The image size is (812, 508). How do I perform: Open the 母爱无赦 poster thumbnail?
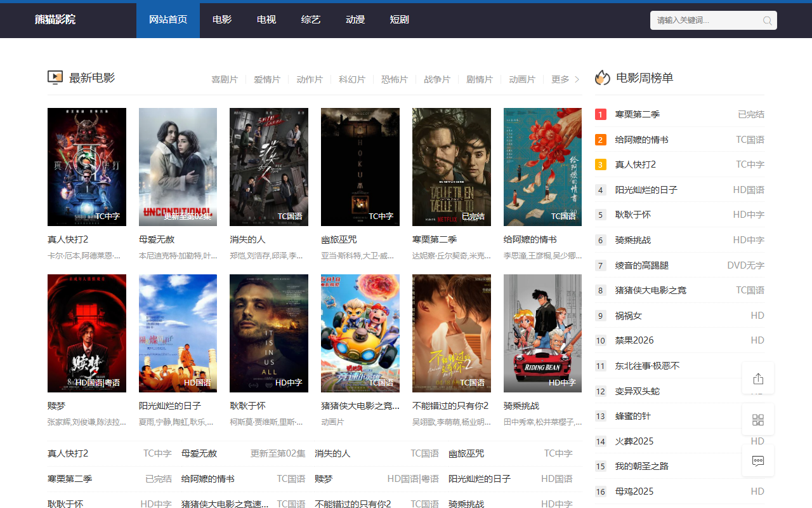[x=178, y=167]
